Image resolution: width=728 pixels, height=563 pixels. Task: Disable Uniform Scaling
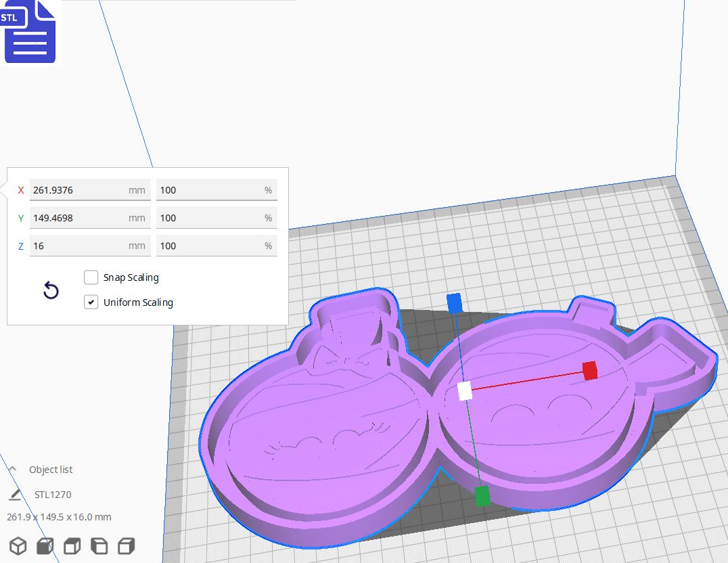pyautogui.click(x=91, y=302)
